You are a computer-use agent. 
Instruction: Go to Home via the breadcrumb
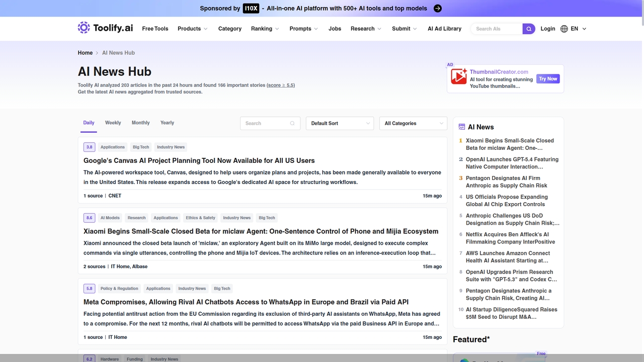pyautogui.click(x=85, y=53)
